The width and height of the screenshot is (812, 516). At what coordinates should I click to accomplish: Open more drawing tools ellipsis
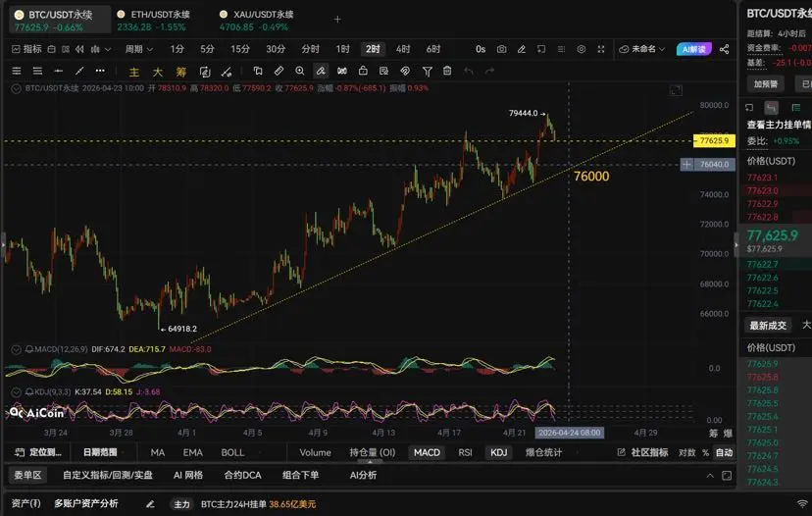pos(100,71)
